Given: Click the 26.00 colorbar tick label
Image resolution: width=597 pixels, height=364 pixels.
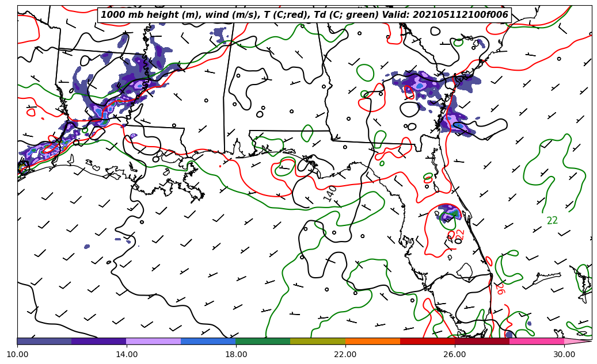Looking at the screenshot, I should click(x=455, y=354).
